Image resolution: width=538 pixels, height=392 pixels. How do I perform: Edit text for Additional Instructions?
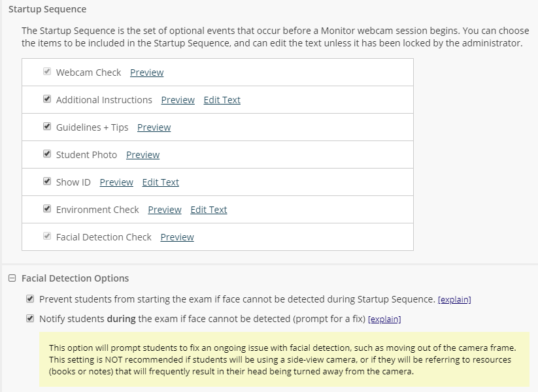(x=222, y=100)
